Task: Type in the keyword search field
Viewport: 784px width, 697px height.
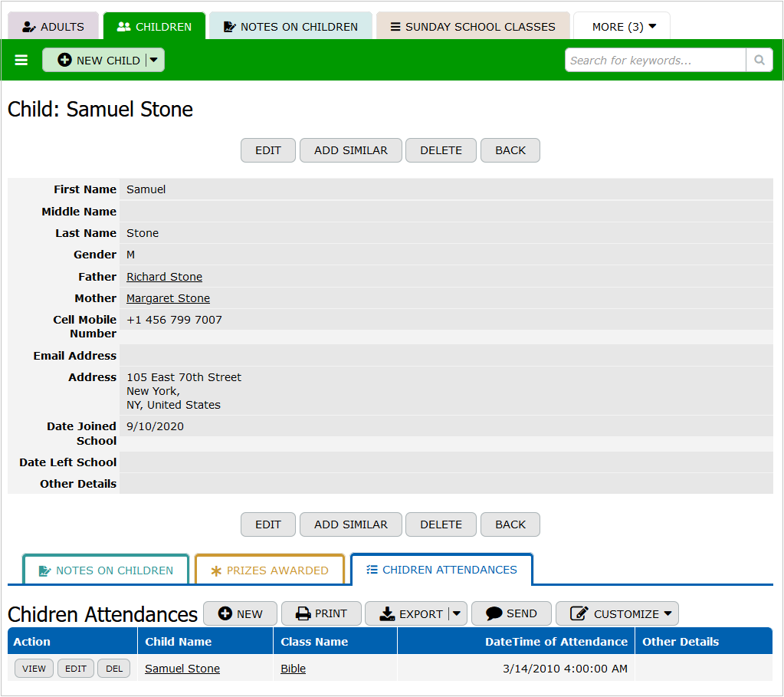Action: coord(655,60)
